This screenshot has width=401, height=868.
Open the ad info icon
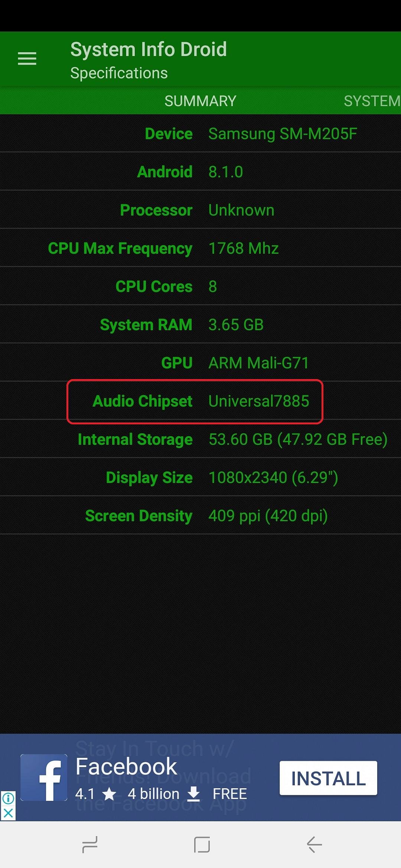click(8, 798)
